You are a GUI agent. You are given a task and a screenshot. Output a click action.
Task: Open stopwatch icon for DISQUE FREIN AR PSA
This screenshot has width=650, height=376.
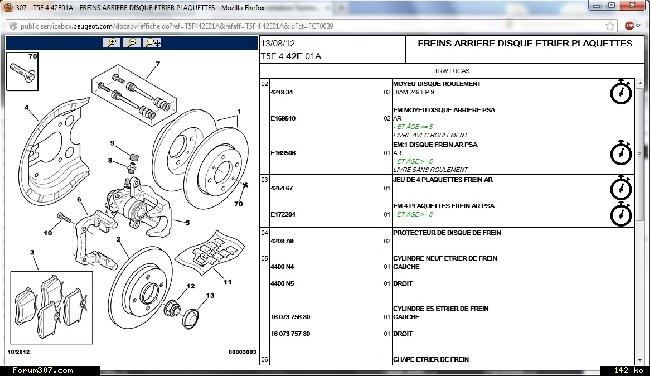621,153
